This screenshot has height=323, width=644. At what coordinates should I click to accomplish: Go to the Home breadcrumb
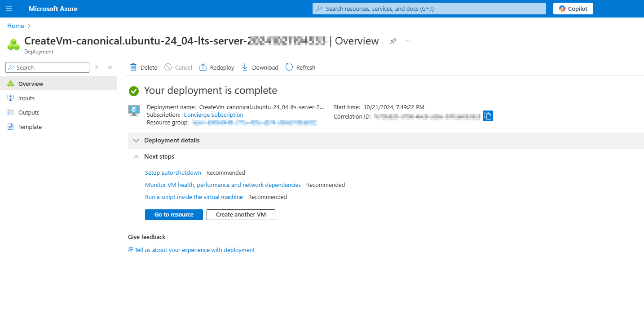(x=16, y=26)
